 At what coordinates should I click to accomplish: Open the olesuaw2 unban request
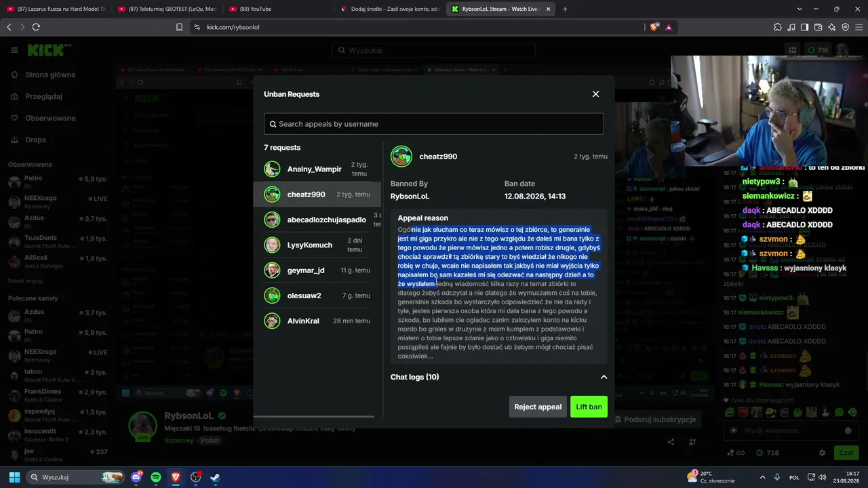click(x=317, y=296)
